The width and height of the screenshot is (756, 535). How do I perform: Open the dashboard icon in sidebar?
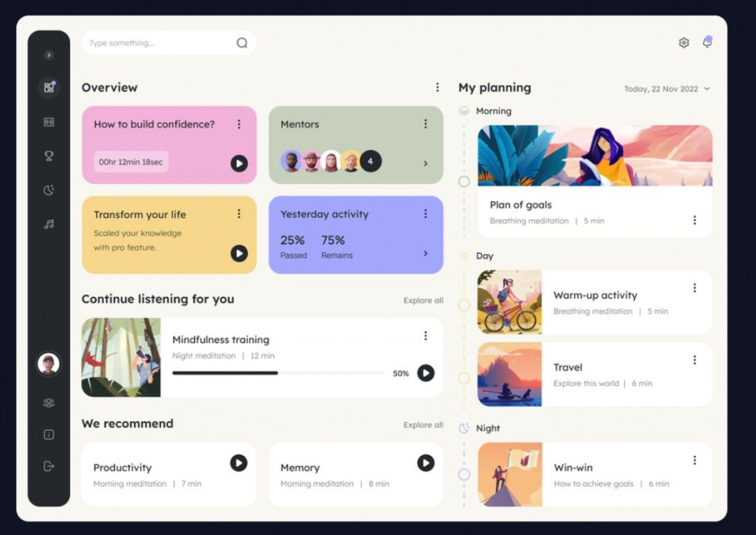(49, 87)
